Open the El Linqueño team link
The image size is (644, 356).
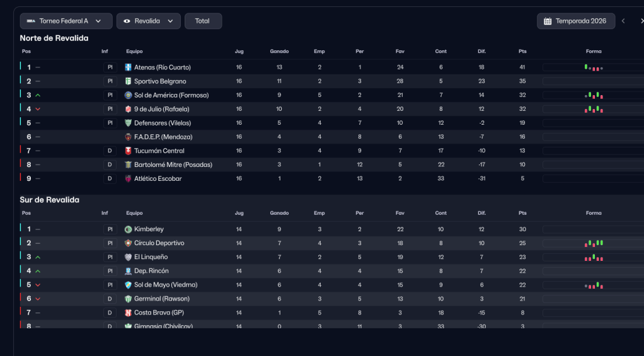(151, 257)
